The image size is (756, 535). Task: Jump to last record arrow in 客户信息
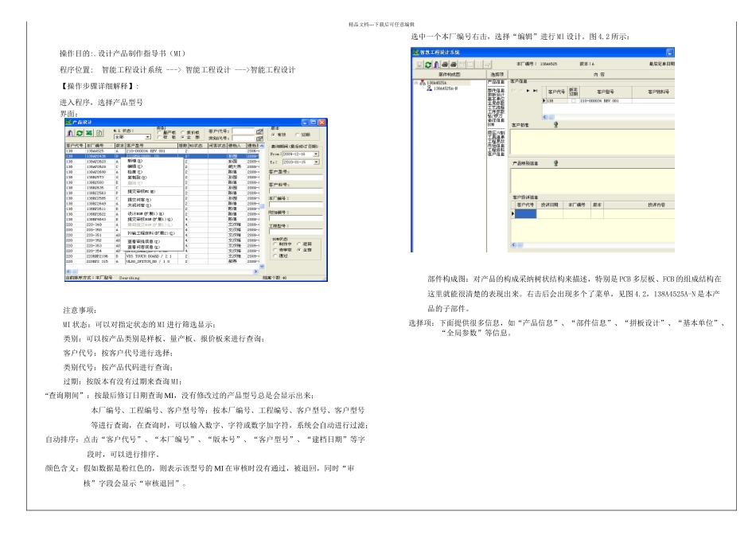(x=535, y=91)
